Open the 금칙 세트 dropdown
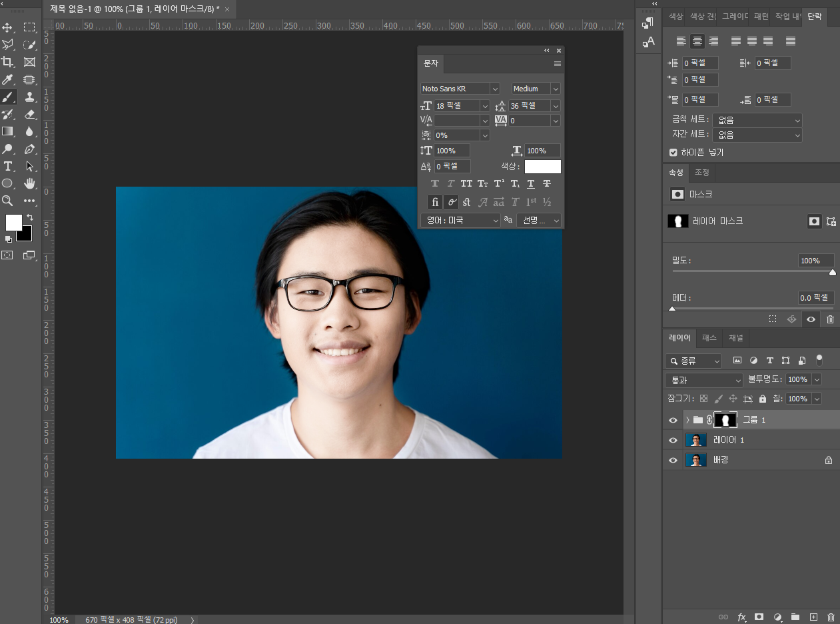This screenshot has height=624, width=840. coord(757,121)
